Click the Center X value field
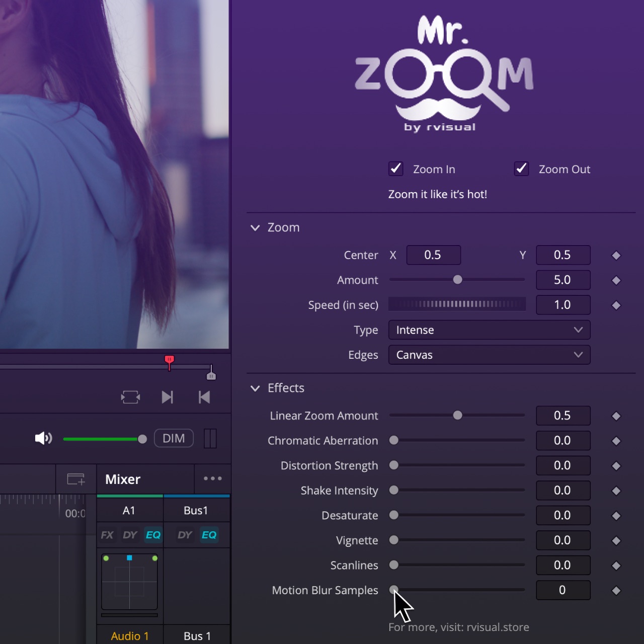 pyautogui.click(x=433, y=255)
